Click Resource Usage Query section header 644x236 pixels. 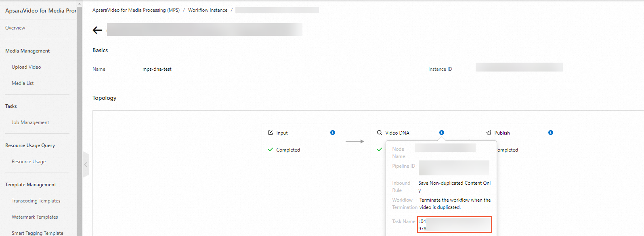(x=30, y=145)
